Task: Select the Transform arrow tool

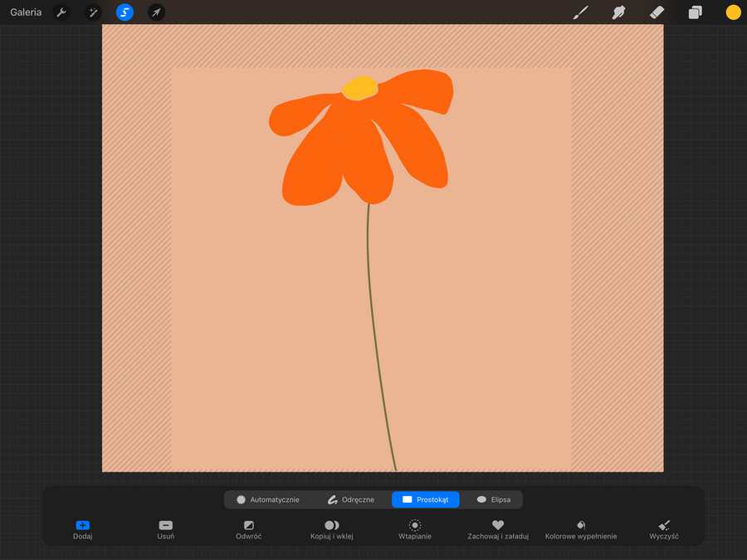Action: click(156, 12)
